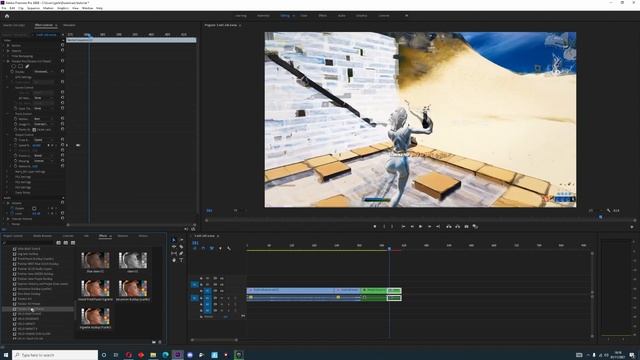Select the Track Select Forward tool
Image resolution: width=640 pixels, height=360 pixels.
pyautogui.click(x=181, y=240)
